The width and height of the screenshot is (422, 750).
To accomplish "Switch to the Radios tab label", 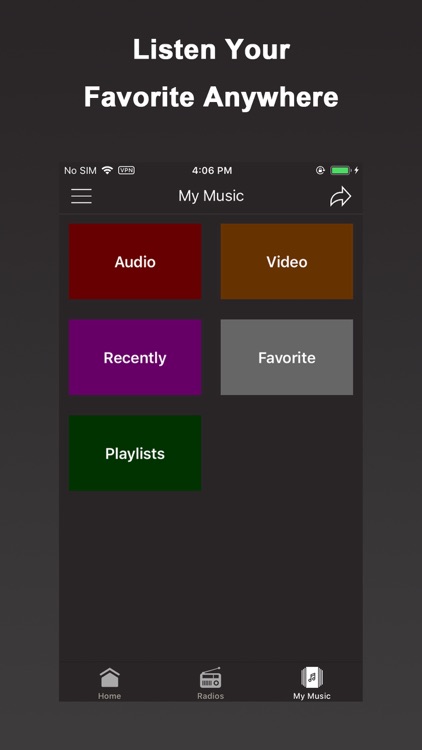I will pyautogui.click(x=211, y=696).
